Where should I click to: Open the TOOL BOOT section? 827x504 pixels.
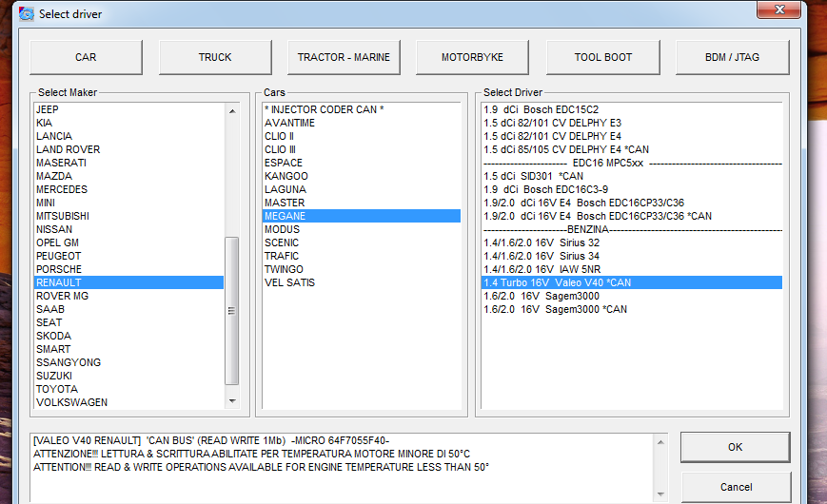[602, 57]
